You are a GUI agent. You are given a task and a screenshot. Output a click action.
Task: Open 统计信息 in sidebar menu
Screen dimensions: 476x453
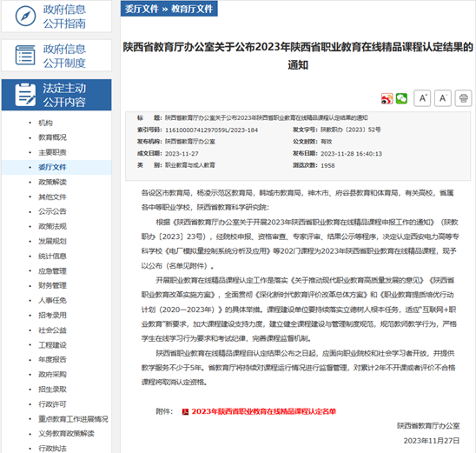[52, 256]
